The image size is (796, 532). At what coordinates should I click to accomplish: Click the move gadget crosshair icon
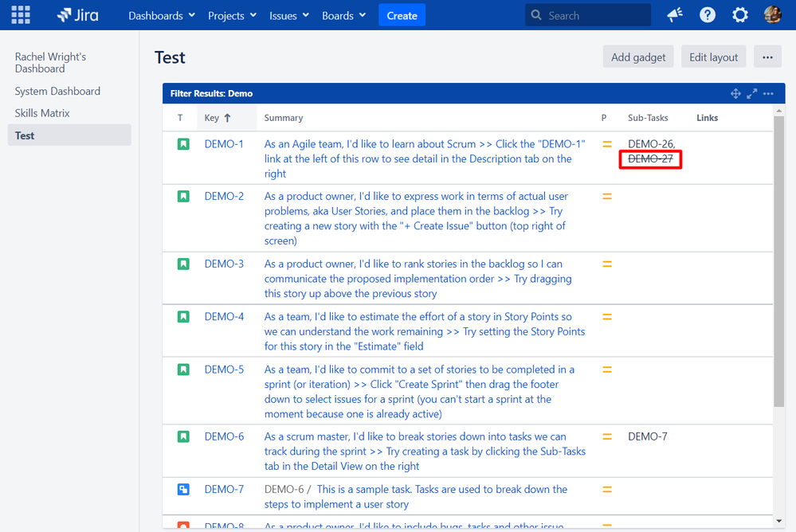735,93
